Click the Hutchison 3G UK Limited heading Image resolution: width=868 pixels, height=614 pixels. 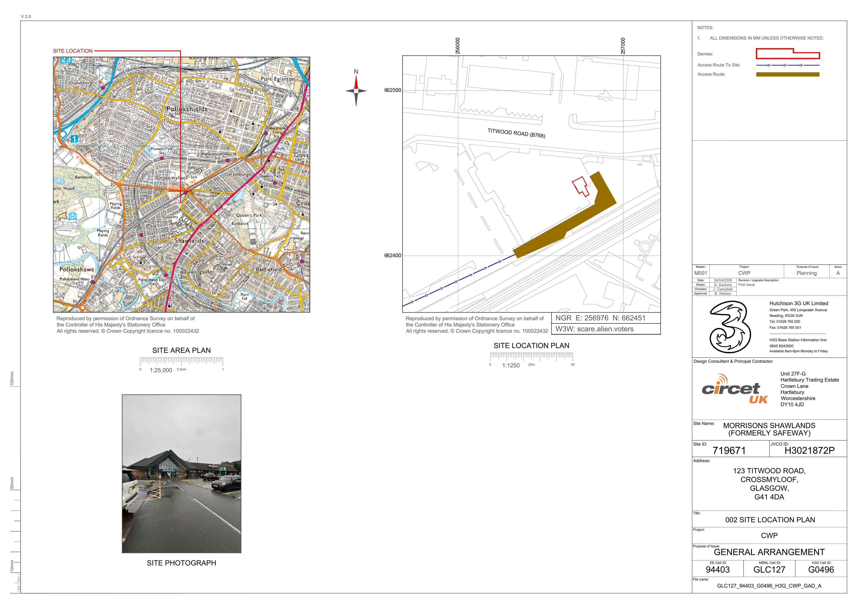tap(798, 303)
